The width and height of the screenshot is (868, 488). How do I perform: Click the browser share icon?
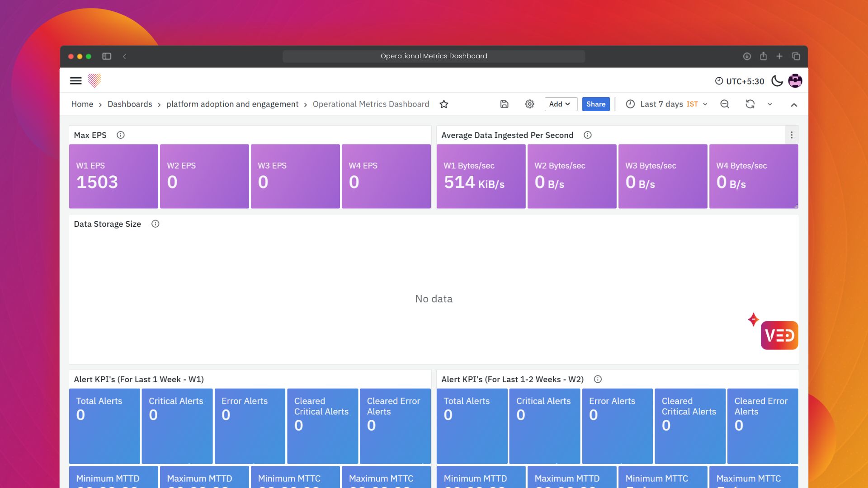[764, 56]
